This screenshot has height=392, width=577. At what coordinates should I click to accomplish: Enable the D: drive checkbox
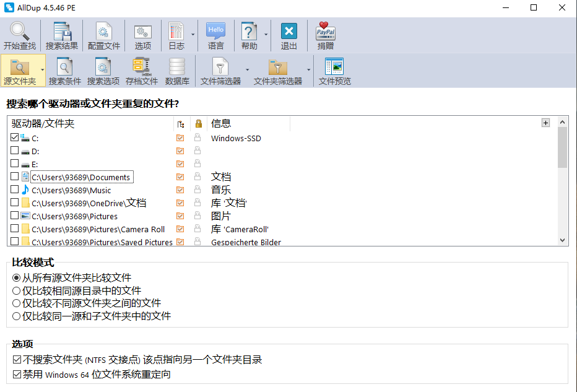(14, 150)
